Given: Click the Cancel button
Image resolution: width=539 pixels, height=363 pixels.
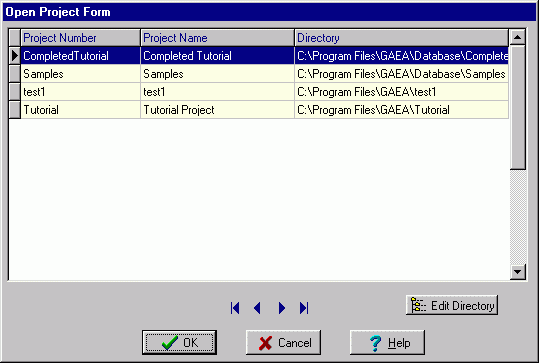Looking at the screenshot, I should point(283,342).
